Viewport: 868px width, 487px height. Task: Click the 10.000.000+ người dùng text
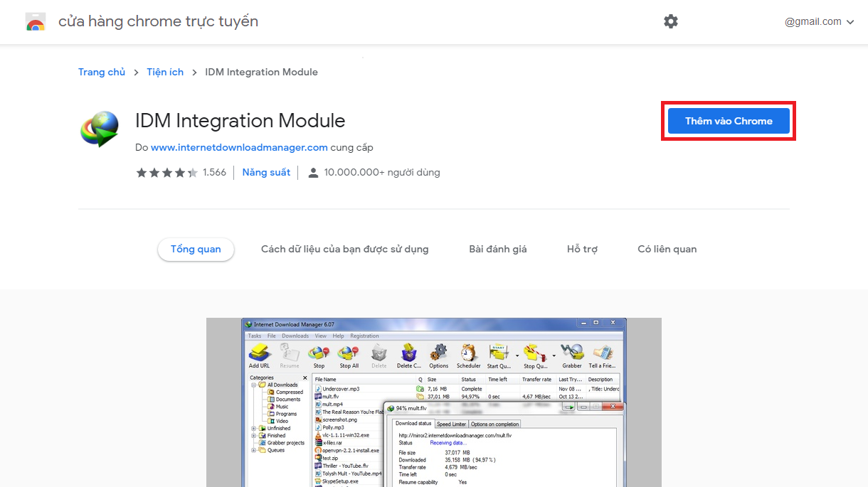point(382,172)
